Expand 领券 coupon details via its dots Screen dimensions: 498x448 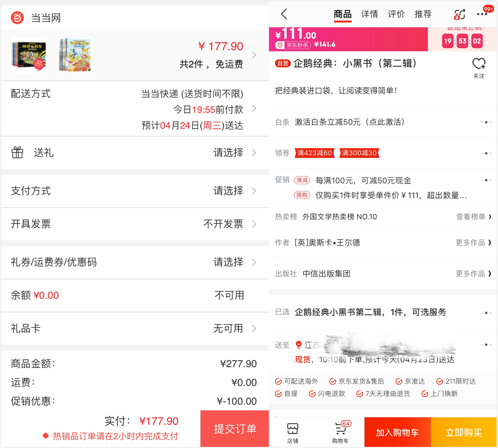(486, 153)
